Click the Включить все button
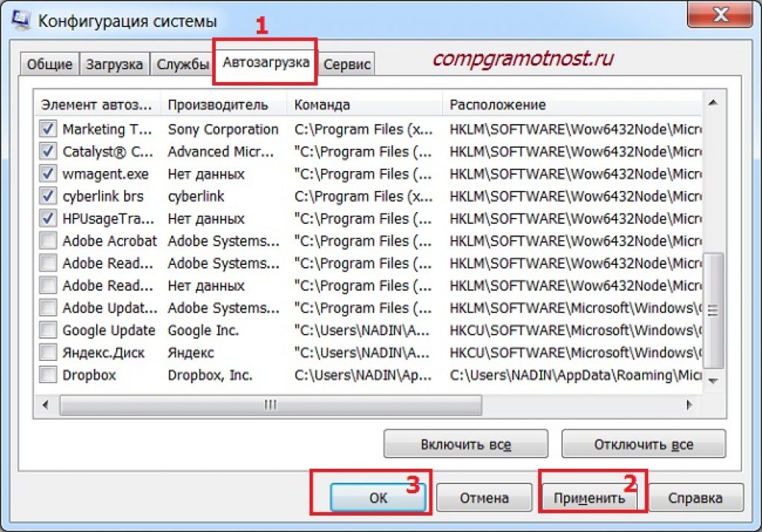Image resolution: width=762 pixels, height=532 pixels. point(466,444)
